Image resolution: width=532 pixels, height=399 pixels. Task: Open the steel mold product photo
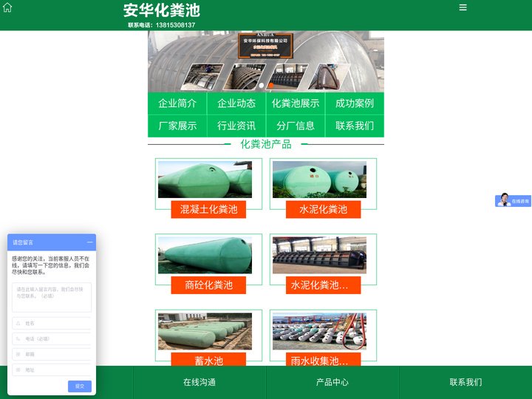click(x=320, y=255)
